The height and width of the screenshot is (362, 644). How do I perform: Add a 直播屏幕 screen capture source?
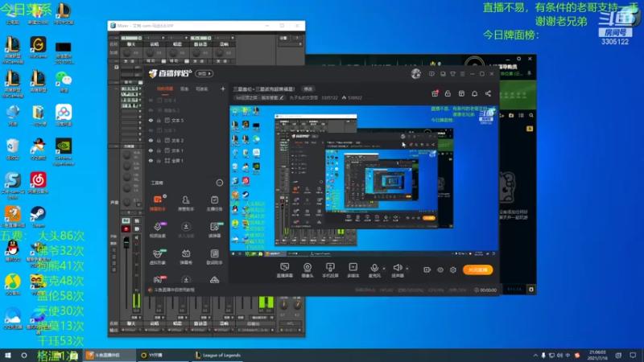pos(284,270)
